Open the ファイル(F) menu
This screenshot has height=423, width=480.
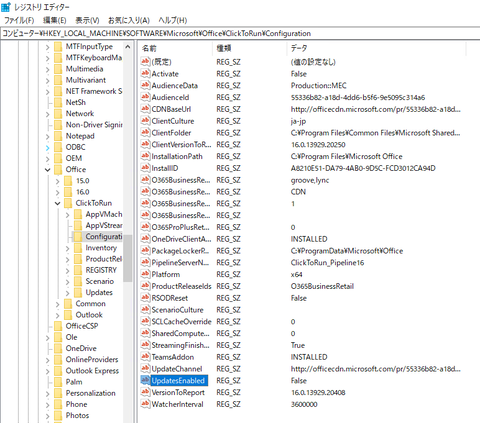click(19, 20)
